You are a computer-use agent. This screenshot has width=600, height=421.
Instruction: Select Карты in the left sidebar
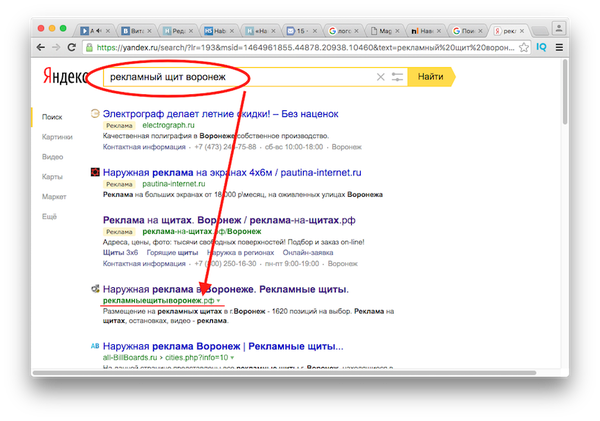click(52, 177)
